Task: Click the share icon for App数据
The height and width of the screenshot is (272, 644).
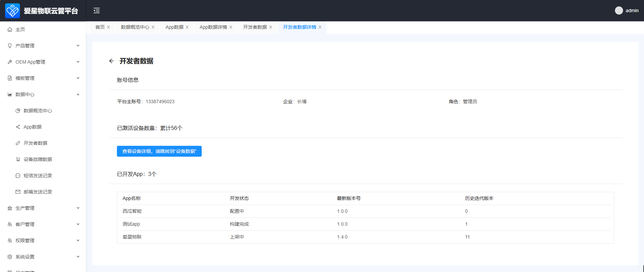Action: coord(18,127)
